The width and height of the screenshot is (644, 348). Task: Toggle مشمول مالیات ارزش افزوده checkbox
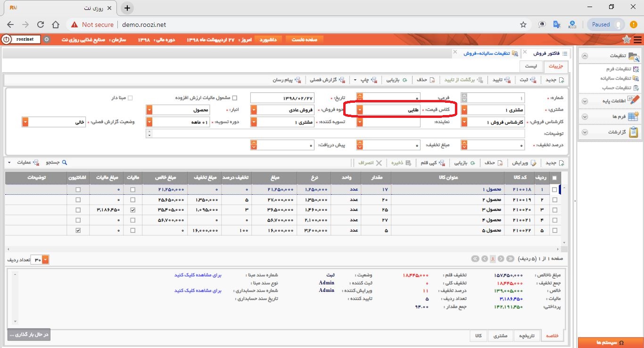pyautogui.click(x=235, y=98)
